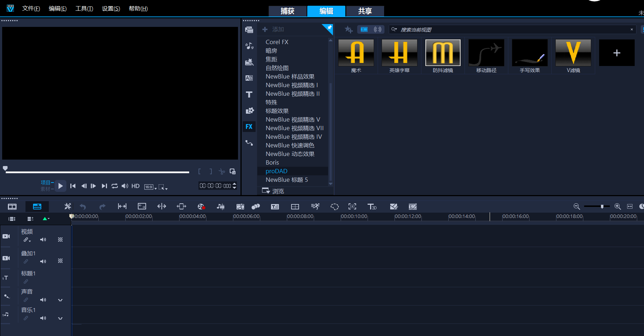Select the 防抖滤镜 filter thumbnail
This screenshot has height=336, width=644.
[443, 53]
